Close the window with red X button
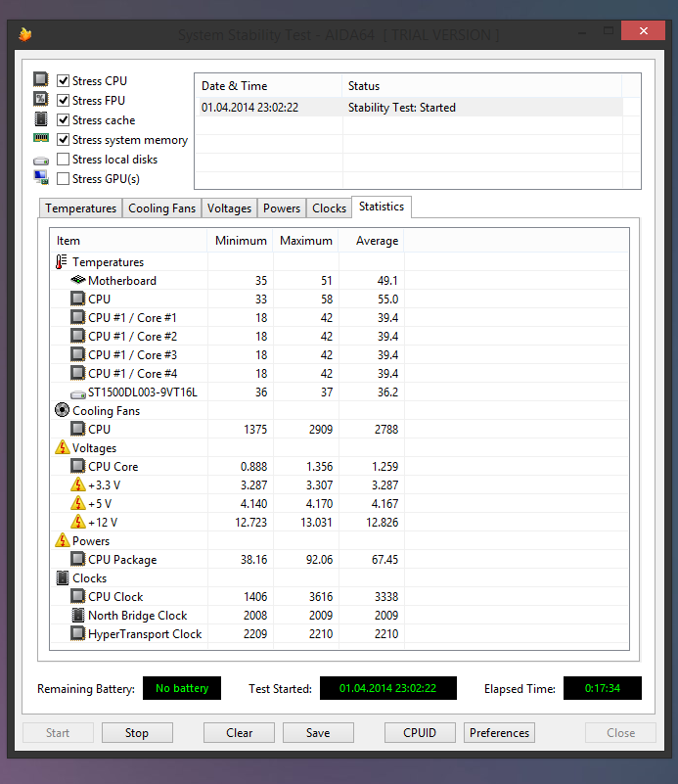This screenshot has height=784, width=678. (x=643, y=30)
